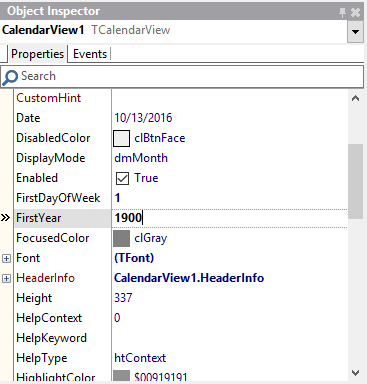Click the (TFont) value
The image size is (367, 384).
coord(134,258)
